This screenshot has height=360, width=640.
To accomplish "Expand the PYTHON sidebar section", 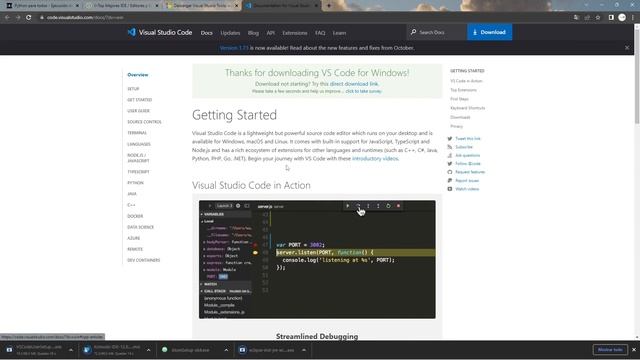I will 135,183.
